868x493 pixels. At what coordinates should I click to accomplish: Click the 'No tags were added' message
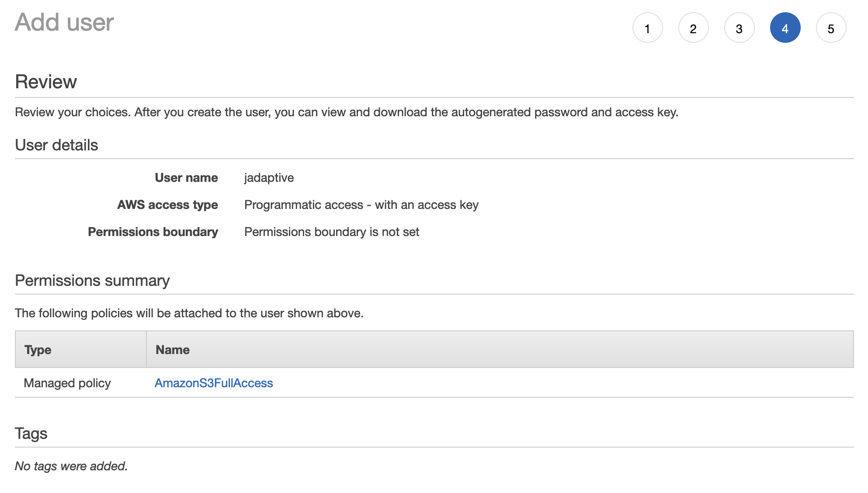pos(71,466)
